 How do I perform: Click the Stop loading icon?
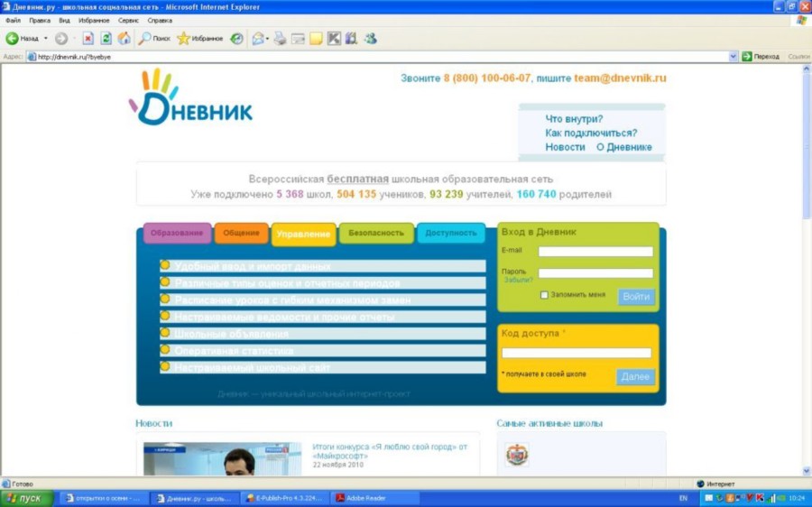[x=88, y=38]
